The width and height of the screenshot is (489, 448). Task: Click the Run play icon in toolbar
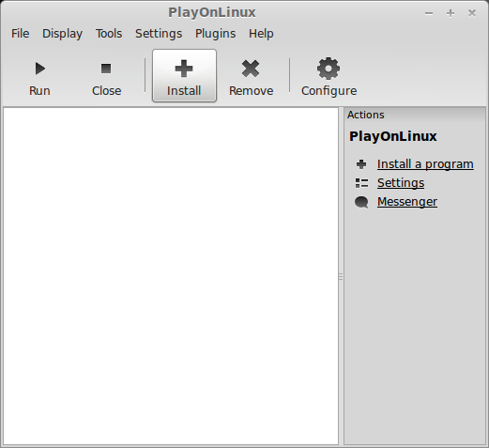39,69
